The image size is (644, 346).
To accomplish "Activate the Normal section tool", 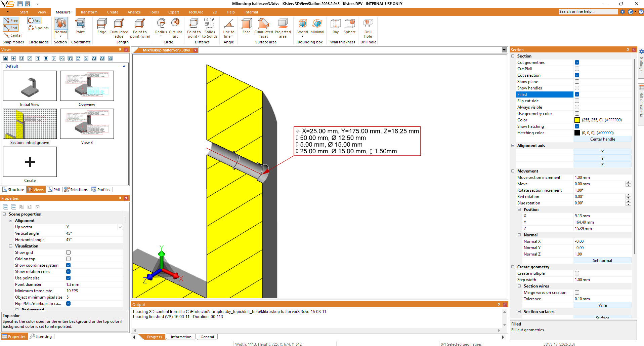I will click(x=60, y=26).
